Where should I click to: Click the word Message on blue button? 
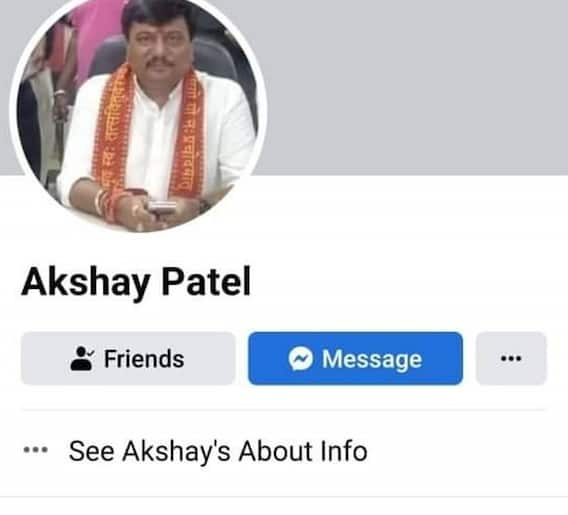tap(372, 359)
